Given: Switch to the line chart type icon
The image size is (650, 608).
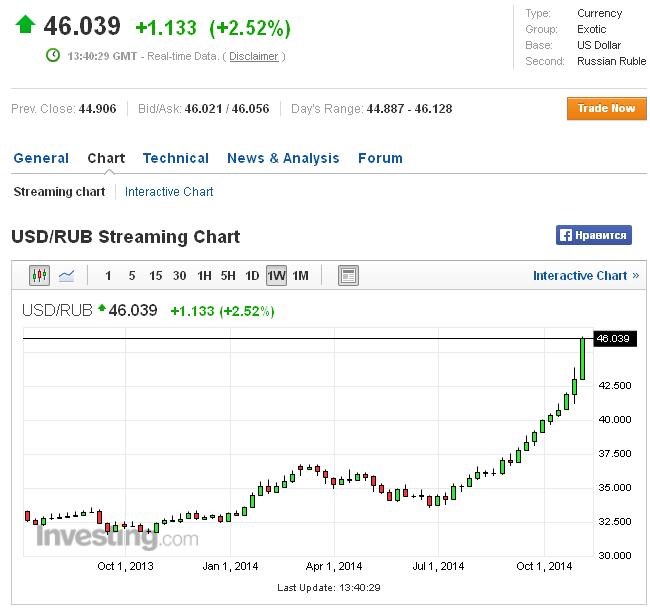Looking at the screenshot, I should point(66,275).
